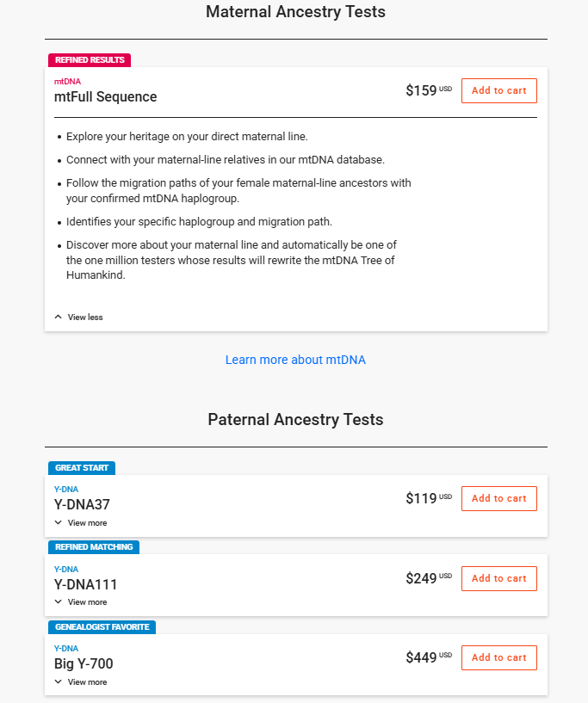Open the Learn more about mtDNA link
Viewport: 588px width, 703px height.
point(295,360)
